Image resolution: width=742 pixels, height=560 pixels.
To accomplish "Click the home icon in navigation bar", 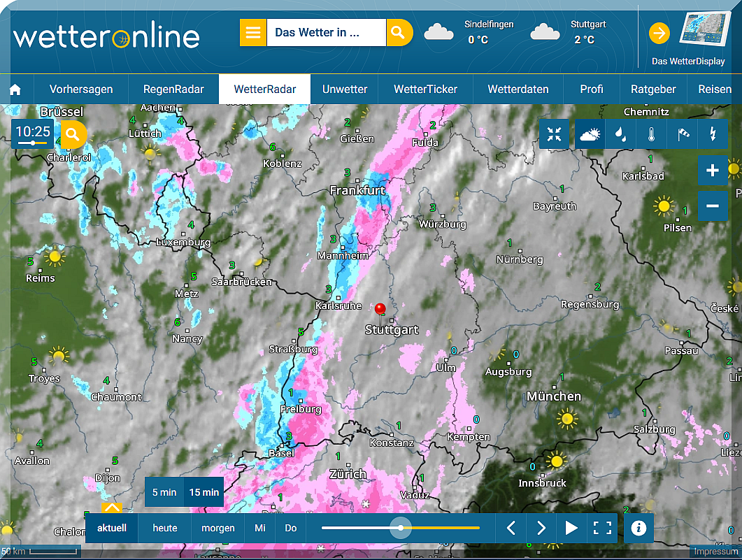I will click(15, 89).
